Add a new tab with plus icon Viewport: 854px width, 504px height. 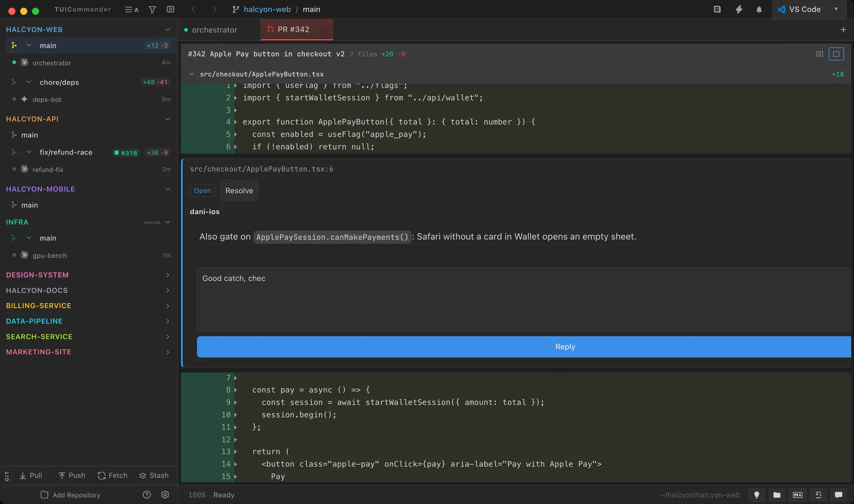click(x=843, y=29)
